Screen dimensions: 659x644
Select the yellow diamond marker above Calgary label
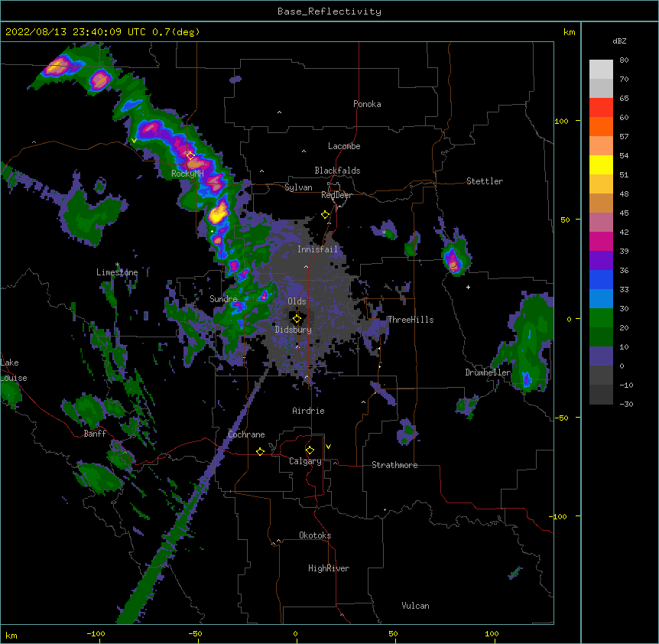[x=310, y=450]
